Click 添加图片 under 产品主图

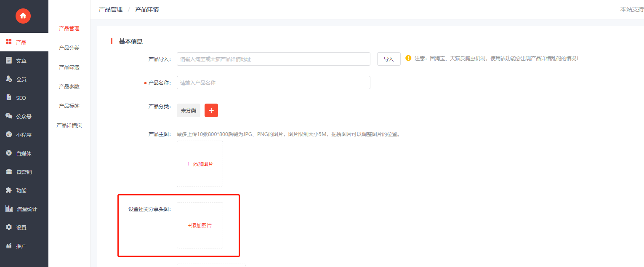[x=200, y=164]
